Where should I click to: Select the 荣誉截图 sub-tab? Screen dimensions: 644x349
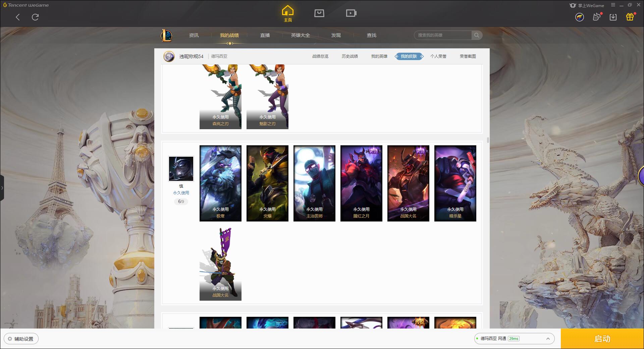tap(468, 56)
